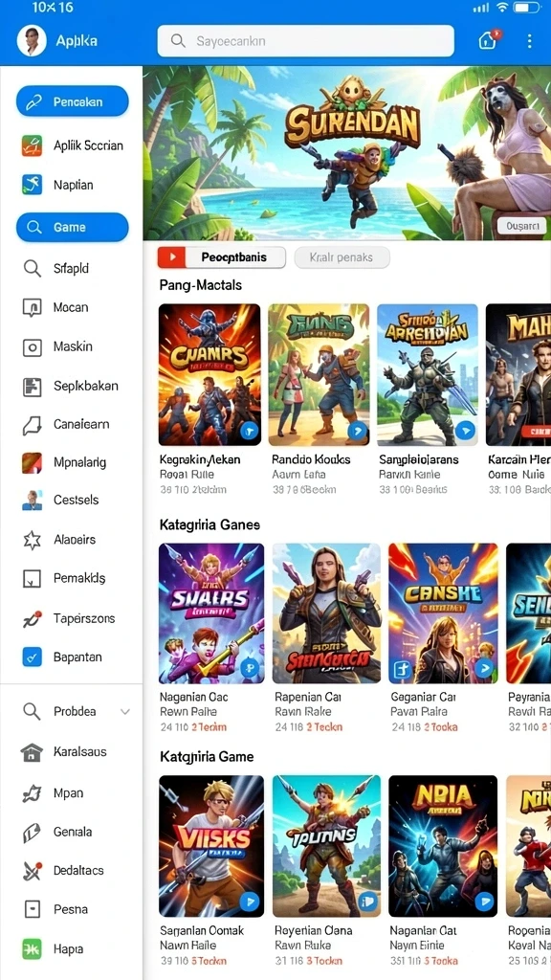
Task: Click the play badge on SHAIRS thumbnail
Action: [250, 668]
